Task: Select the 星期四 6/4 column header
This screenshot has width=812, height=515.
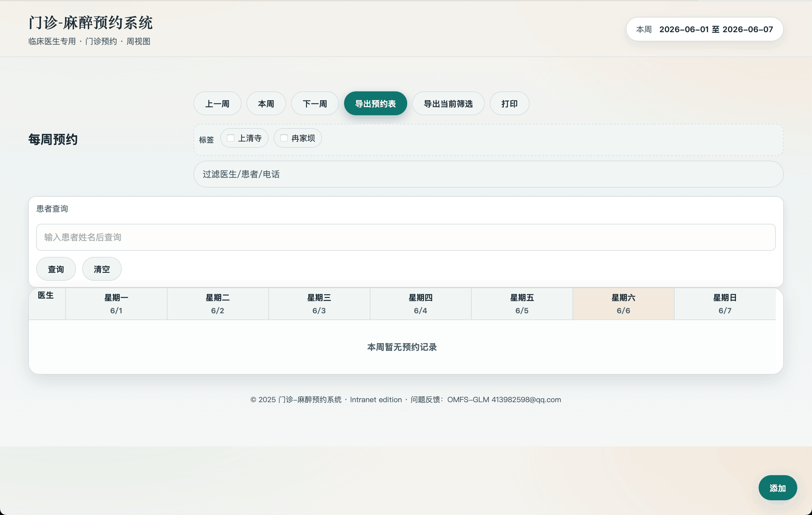Action: coord(420,304)
